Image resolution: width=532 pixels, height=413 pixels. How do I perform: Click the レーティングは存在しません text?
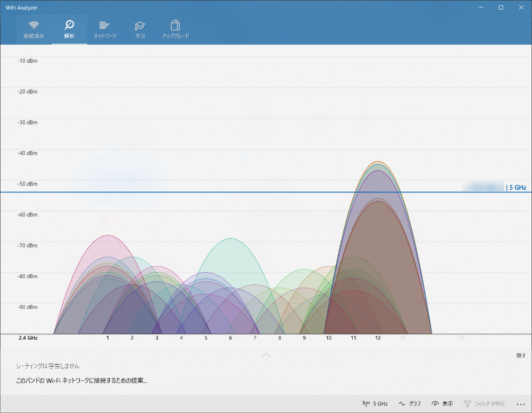(x=48, y=366)
